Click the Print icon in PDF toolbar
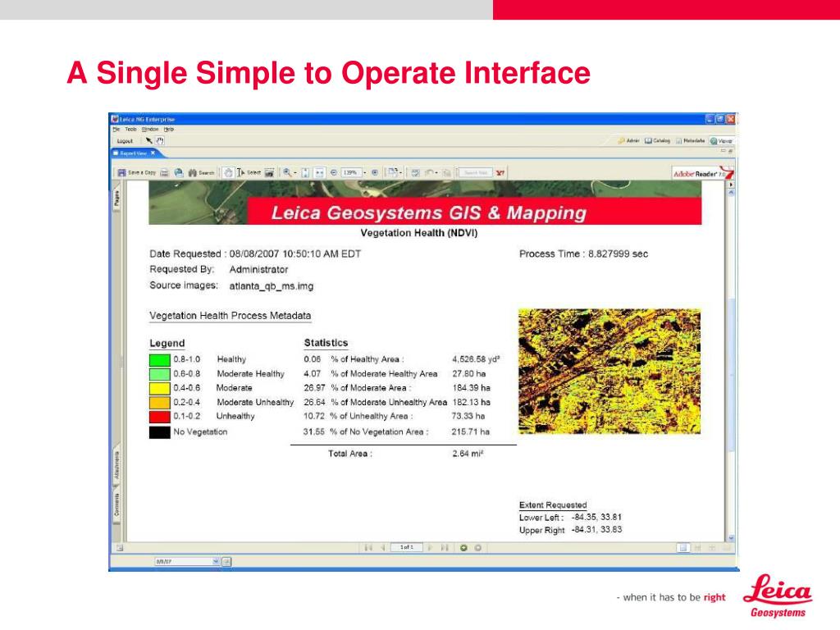This screenshot has width=840, height=630. click(164, 172)
